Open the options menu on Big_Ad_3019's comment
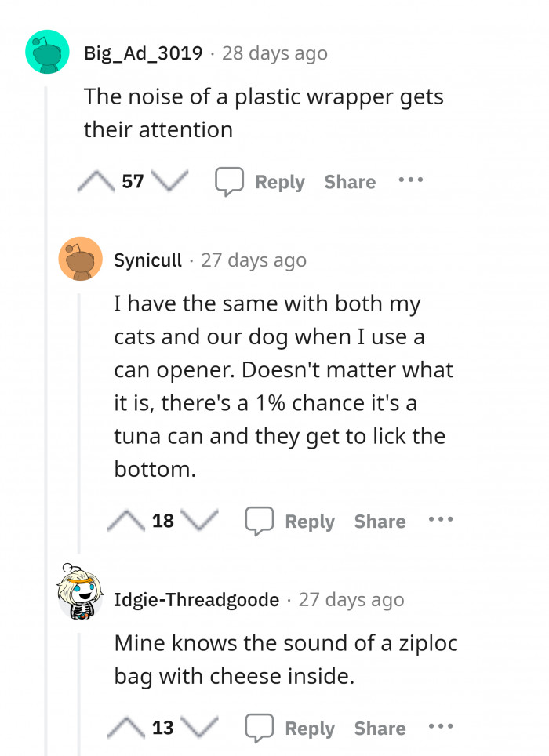Screen dimensions: 549x756 (x=411, y=181)
